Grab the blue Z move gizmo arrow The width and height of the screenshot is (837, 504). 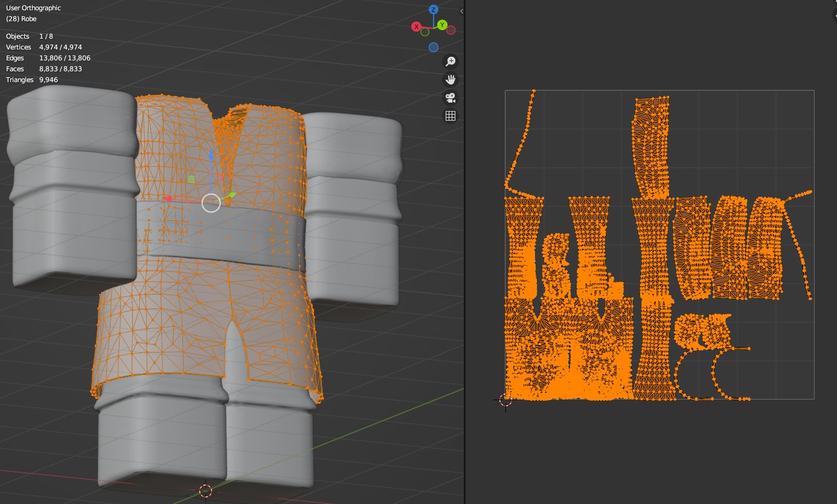click(x=211, y=155)
